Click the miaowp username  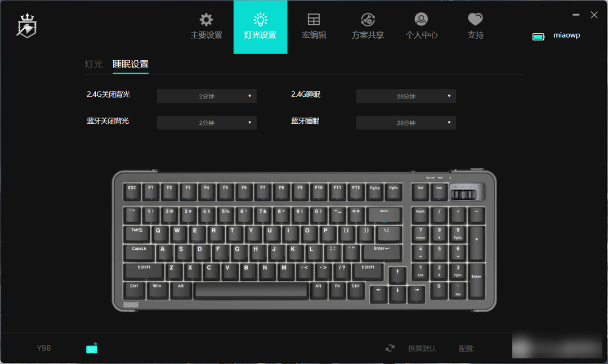click(566, 35)
